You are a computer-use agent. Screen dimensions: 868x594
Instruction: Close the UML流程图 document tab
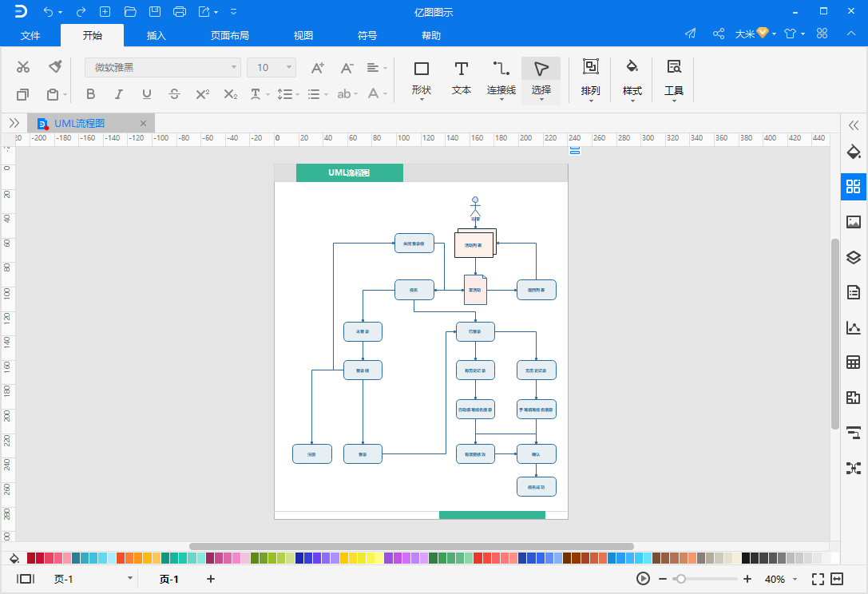pos(143,123)
